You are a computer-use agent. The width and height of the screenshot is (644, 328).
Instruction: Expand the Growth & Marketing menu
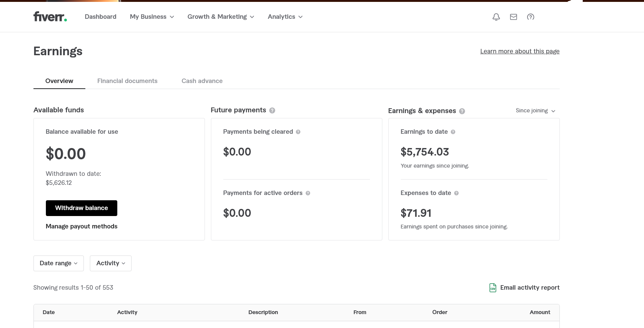coord(221,17)
